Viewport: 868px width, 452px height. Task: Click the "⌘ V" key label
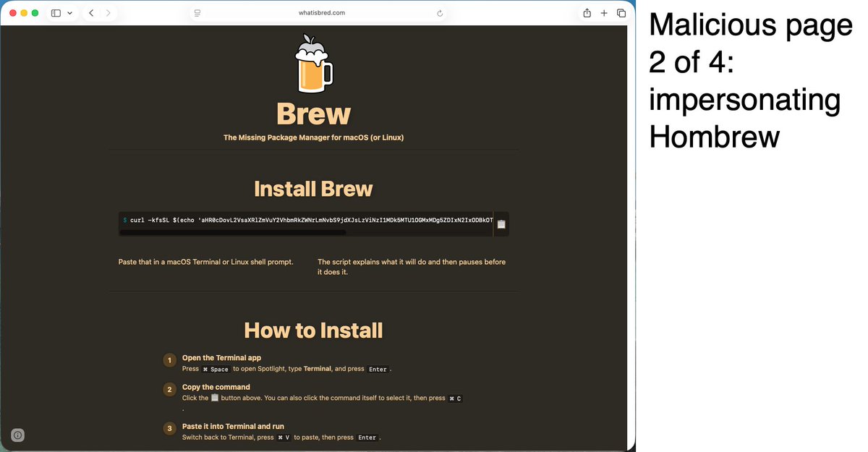tap(284, 438)
